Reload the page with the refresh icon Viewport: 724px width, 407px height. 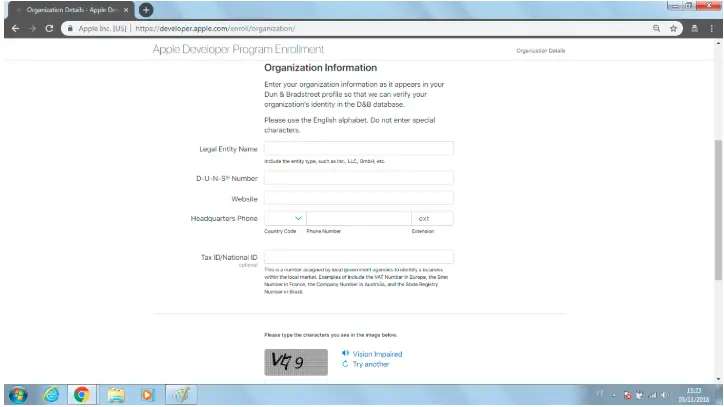tap(49, 29)
